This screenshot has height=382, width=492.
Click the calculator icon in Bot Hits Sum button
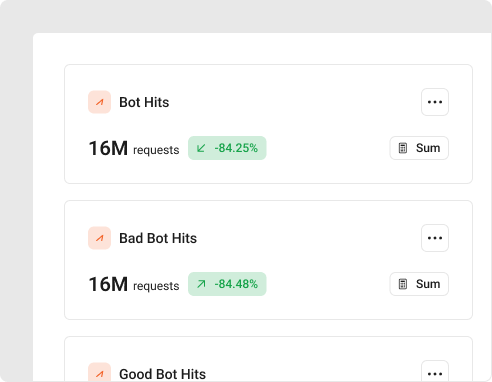click(x=403, y=148)
